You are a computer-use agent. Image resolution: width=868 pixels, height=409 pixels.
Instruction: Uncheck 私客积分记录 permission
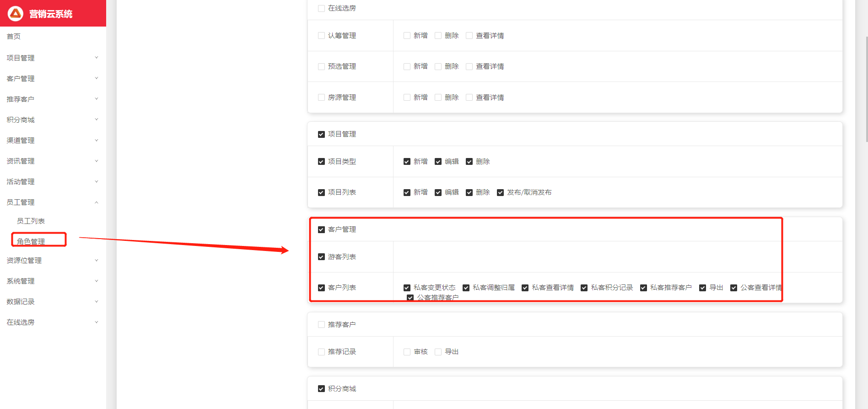pos(584,288)
